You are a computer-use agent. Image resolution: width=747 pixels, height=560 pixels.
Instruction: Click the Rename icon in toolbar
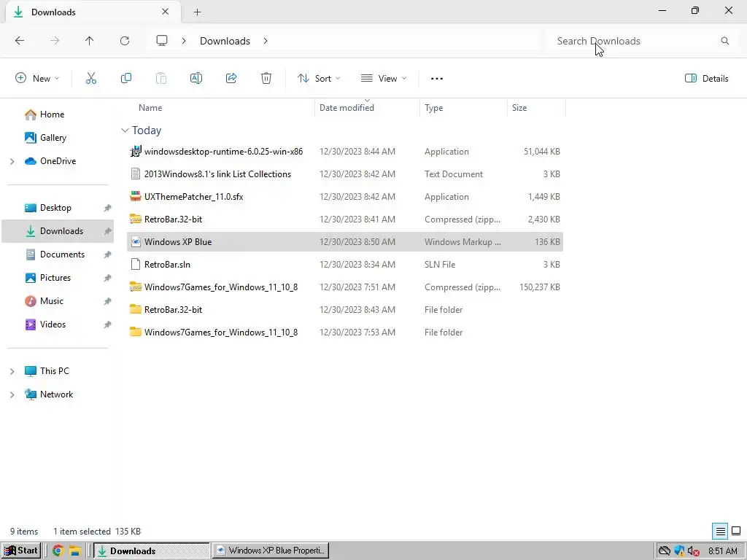tap(196, 79)
